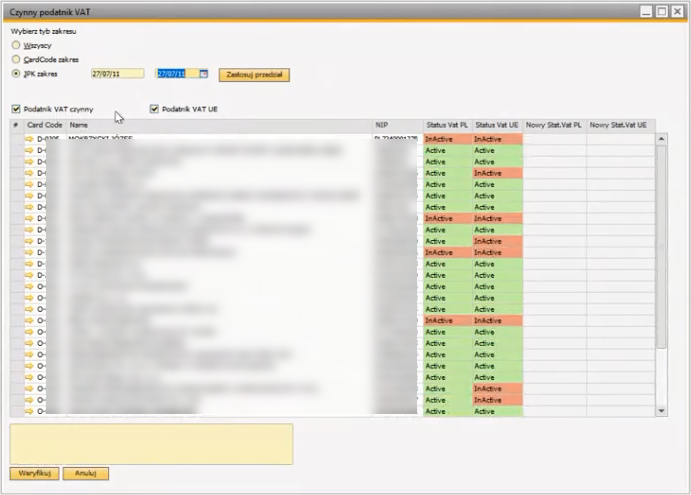The width and height of the screenshot is (691, 495).
Task: Click the table scrollbar down arrow
Action: (x=661, y=411)
